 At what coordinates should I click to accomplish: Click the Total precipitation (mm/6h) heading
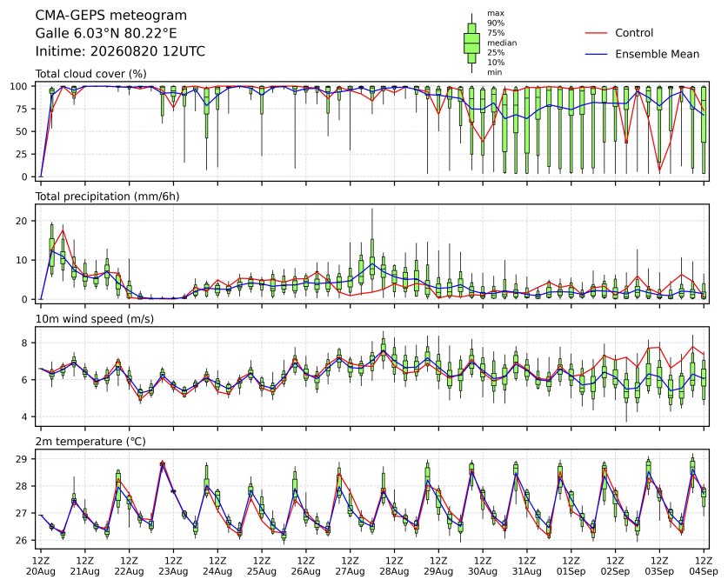pyautogui.click(x=107, y=196)
